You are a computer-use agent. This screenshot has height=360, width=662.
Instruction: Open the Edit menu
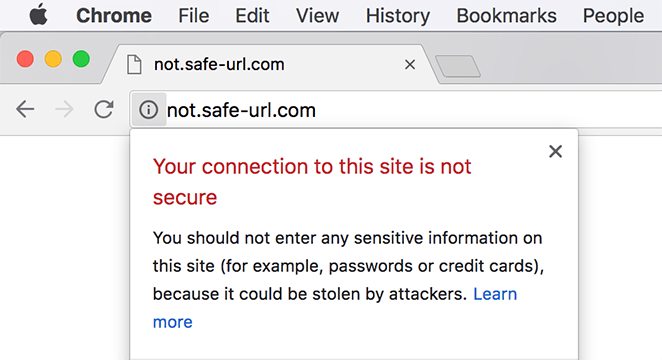tap(252, 16)
